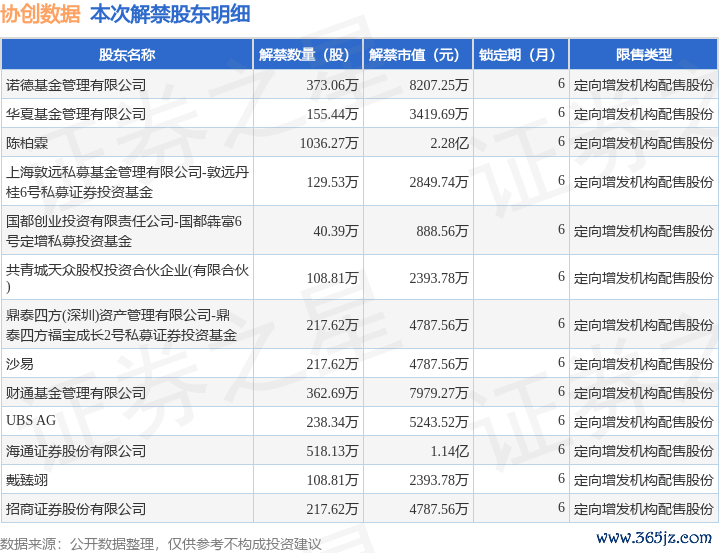Click the 解禁数量(股) column header
The width and height of the screenshot is (719, 553).
coord(308,55)
